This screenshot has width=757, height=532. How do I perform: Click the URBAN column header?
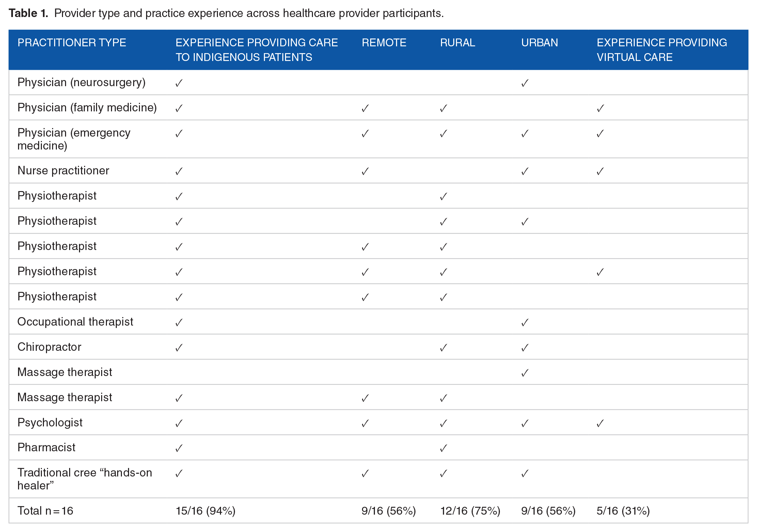[539, 43]
